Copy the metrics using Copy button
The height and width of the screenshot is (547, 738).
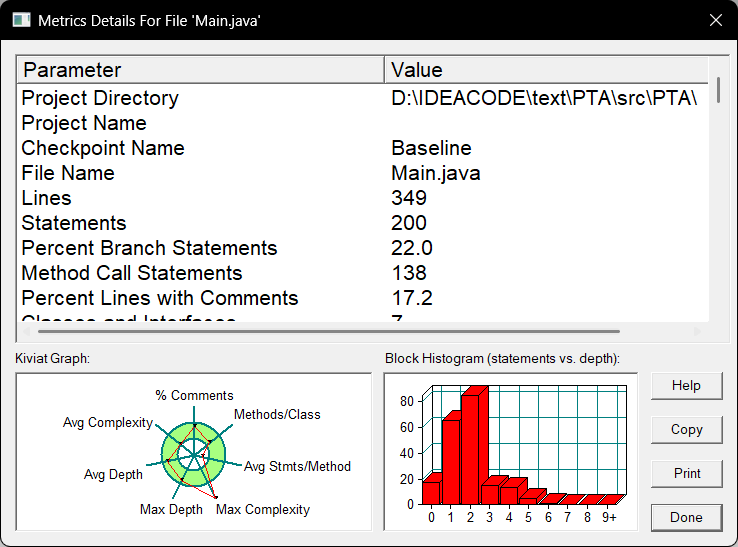[x=686, y=429]
